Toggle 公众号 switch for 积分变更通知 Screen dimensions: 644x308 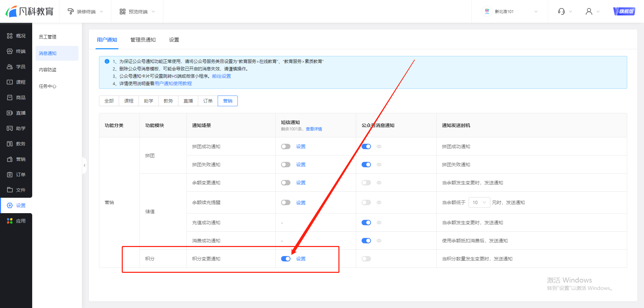pyautogui.click(x=366, y=259)
